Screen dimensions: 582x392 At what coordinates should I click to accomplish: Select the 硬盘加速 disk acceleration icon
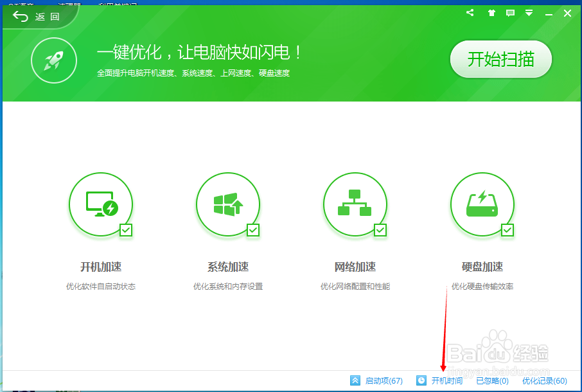(482, 204)
